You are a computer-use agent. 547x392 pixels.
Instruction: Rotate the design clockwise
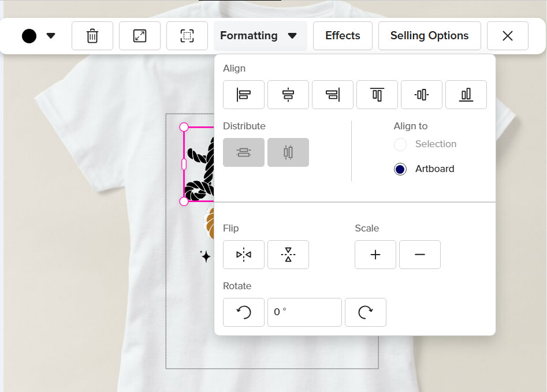point(366,312)
